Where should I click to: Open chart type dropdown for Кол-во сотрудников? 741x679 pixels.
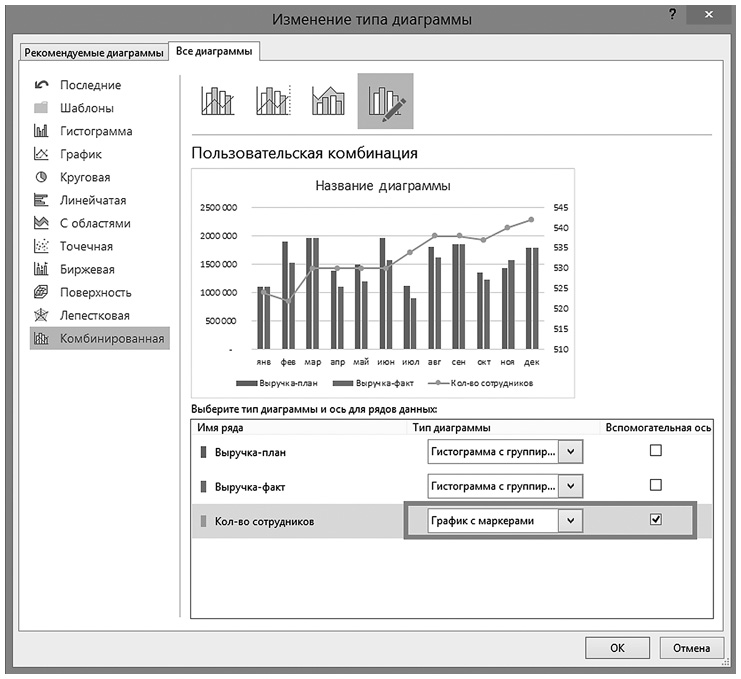coord(570,521)
